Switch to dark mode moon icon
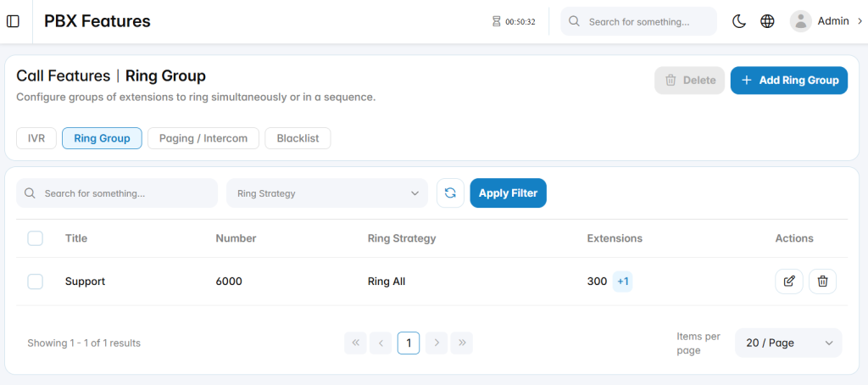Viewport: 868px width, 385px height. pyautogui.click(x=739, y=21)
